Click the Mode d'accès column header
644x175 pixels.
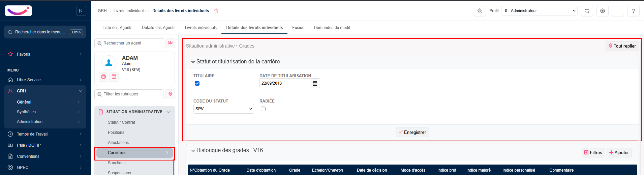click(x=413, y=170)
